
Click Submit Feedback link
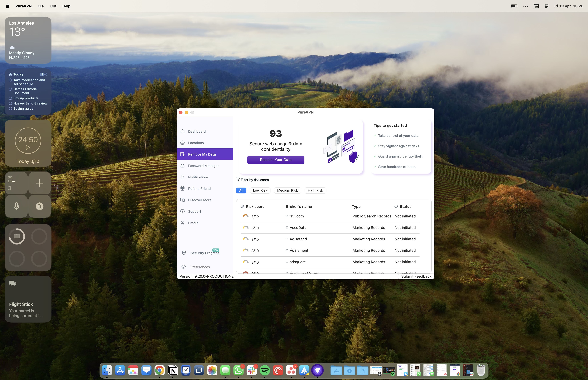pos(416,276)
